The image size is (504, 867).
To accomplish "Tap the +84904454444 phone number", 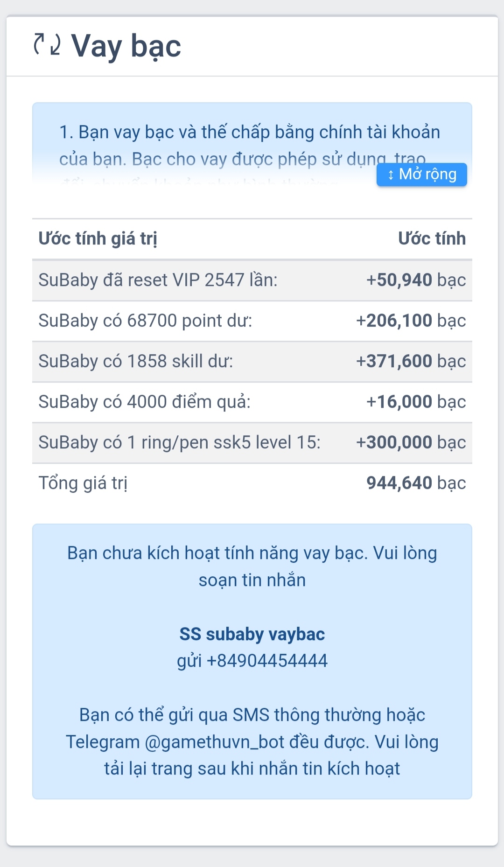I will [x=267, y=661].
